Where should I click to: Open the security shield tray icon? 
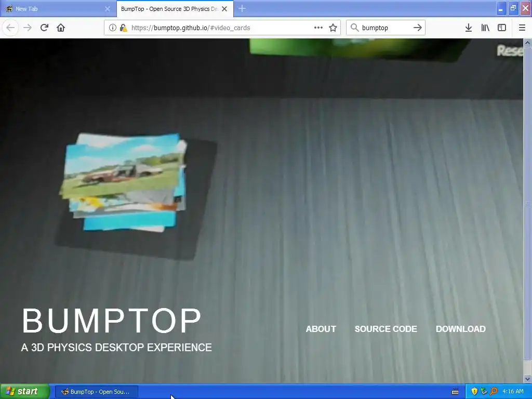(474, 392)
